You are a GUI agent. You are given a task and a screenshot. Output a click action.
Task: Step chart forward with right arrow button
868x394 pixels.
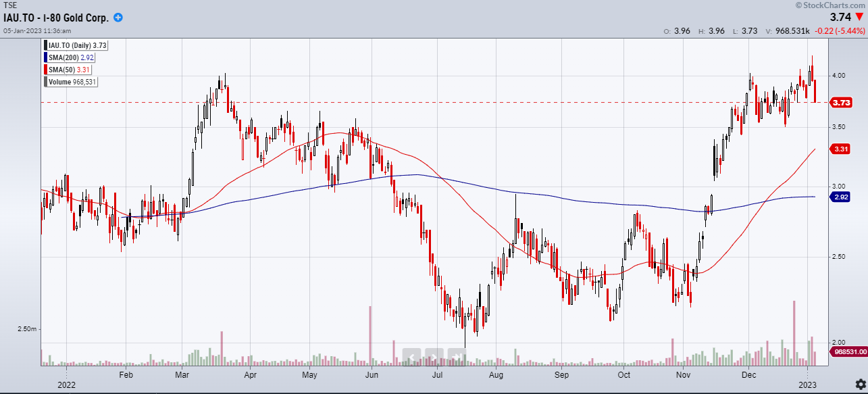(x=434, y=355)
